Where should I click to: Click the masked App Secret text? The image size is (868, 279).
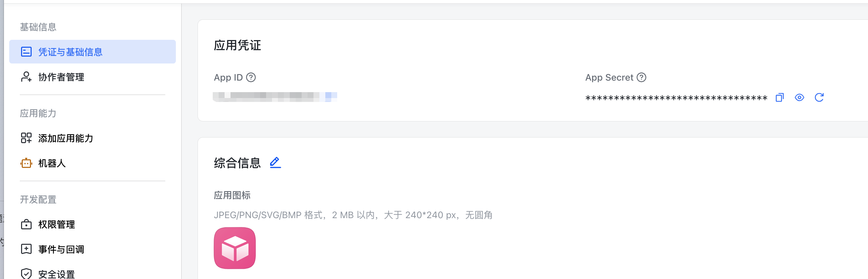click(676, 98)
